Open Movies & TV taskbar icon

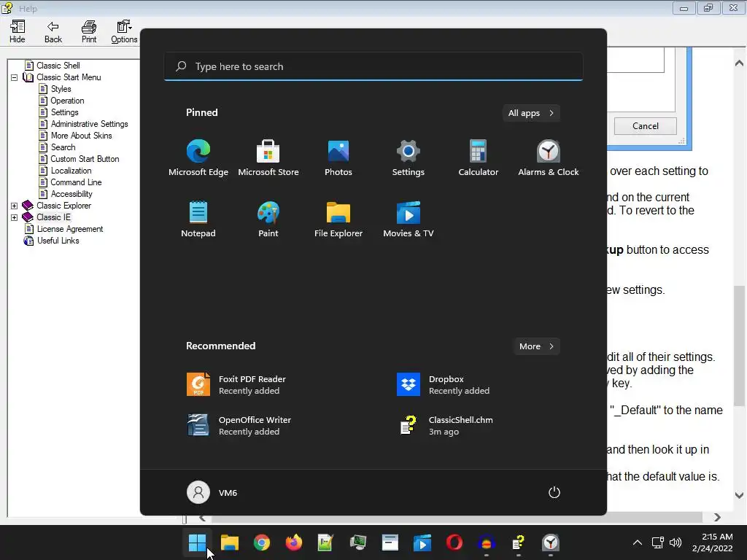point(422,542)
